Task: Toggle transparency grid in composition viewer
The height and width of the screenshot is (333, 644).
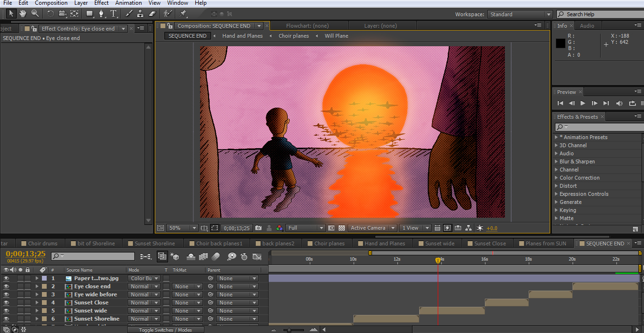Action: [x=342, y=228]
